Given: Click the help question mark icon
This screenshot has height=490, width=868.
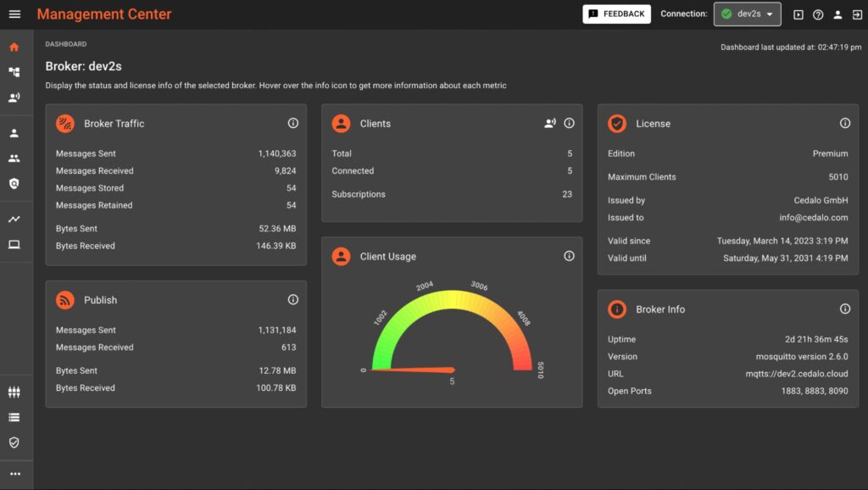Looking at the screenshot, I should pos(818,14).
